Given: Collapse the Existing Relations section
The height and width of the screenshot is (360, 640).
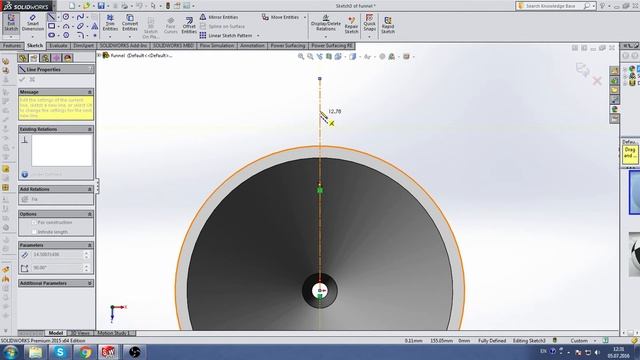Looking at the screenshot, I should point(89,129).
